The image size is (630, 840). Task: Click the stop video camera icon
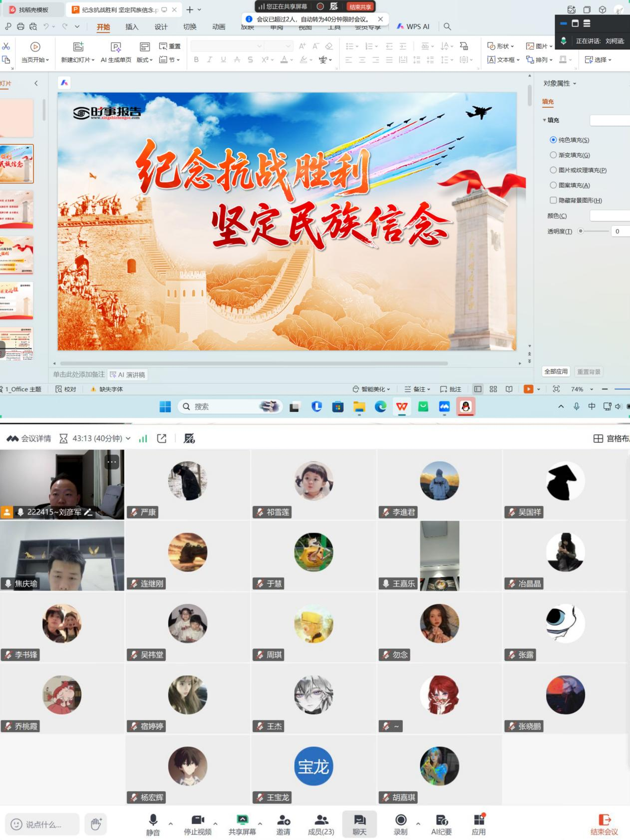198,820
